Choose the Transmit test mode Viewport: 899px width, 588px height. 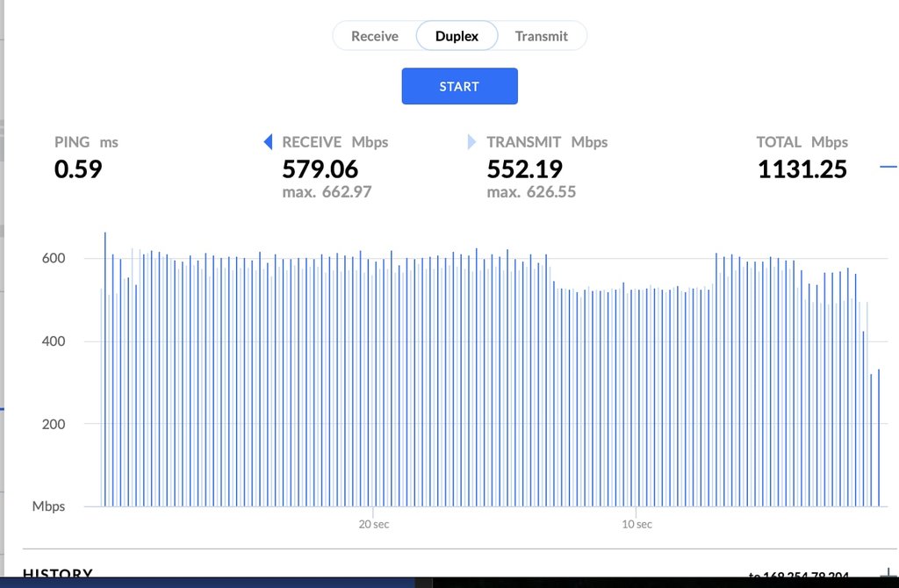pos(541,36)
